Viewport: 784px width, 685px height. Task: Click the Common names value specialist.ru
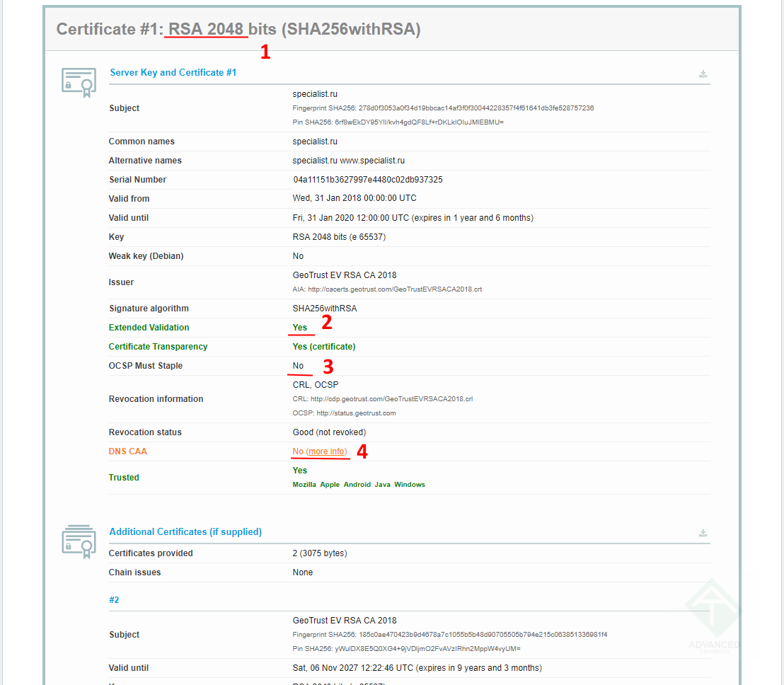(x=315, y=142)
